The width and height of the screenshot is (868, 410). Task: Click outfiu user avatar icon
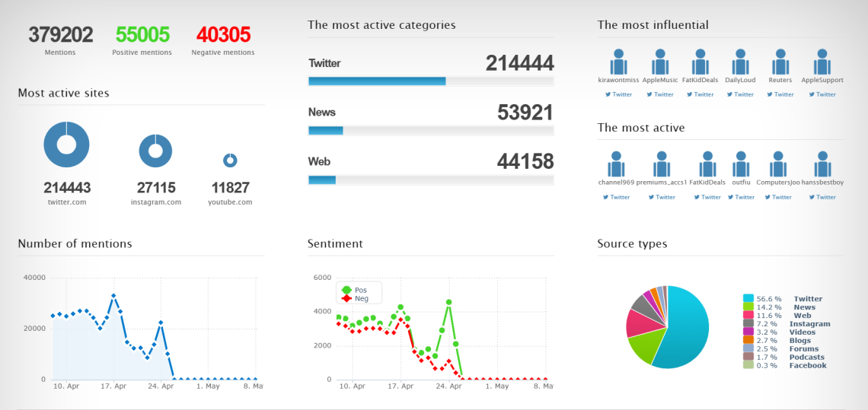pyautogui.click(x=741, y=164)
